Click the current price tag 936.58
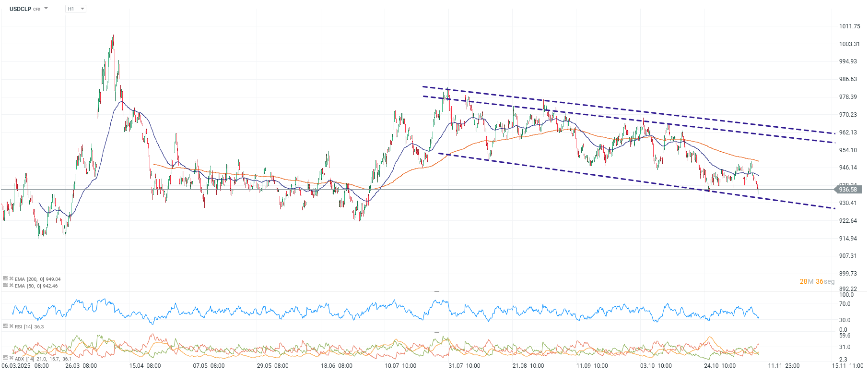This screenshot has height=374, width=868. (x=848, y=190)
